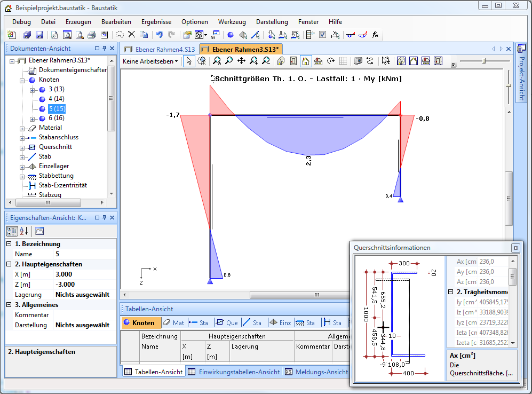Open the Keine Arbeitsebene dropdown

pos(150,61)
